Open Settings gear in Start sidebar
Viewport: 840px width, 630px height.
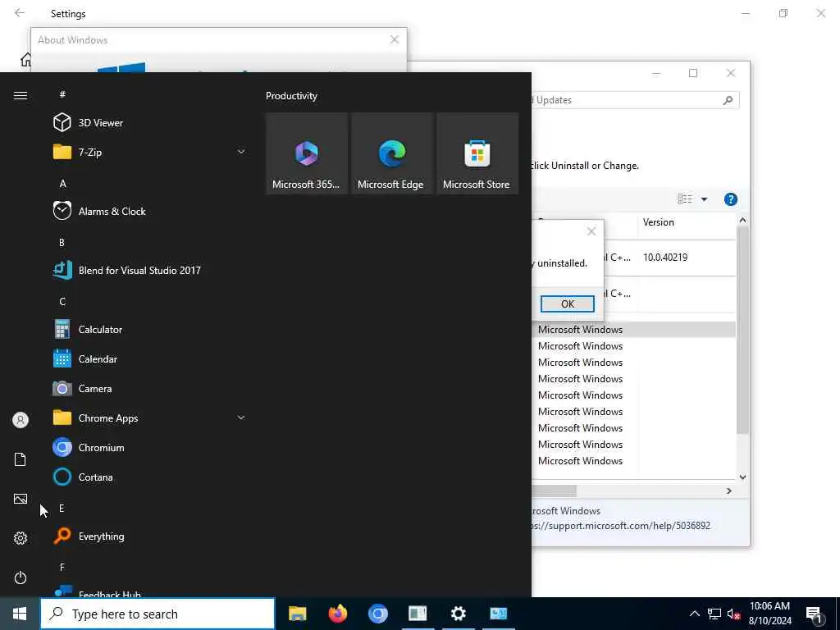(21, 538)
